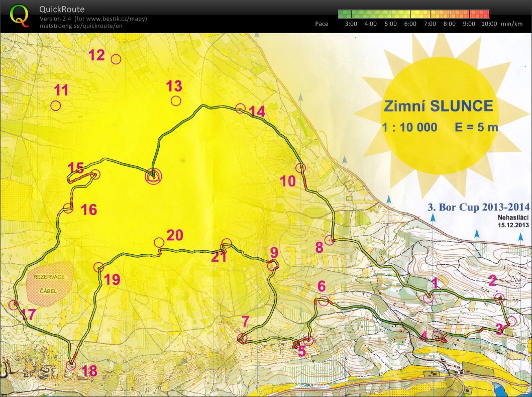The height and width of the screenshot is (397, 532).
Task: Select the control circle for checkpoint 8
Action: 330,240
